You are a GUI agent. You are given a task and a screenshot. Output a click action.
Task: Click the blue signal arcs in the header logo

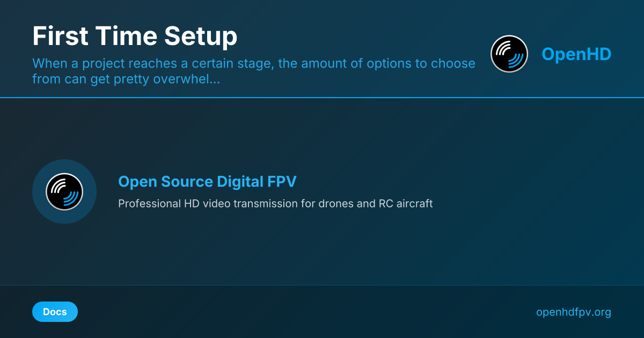tap(516, 60)
